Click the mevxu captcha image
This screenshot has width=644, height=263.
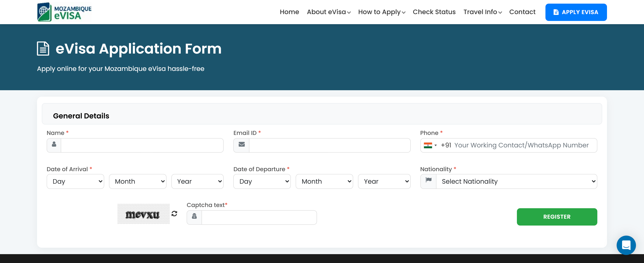[143, 214]
